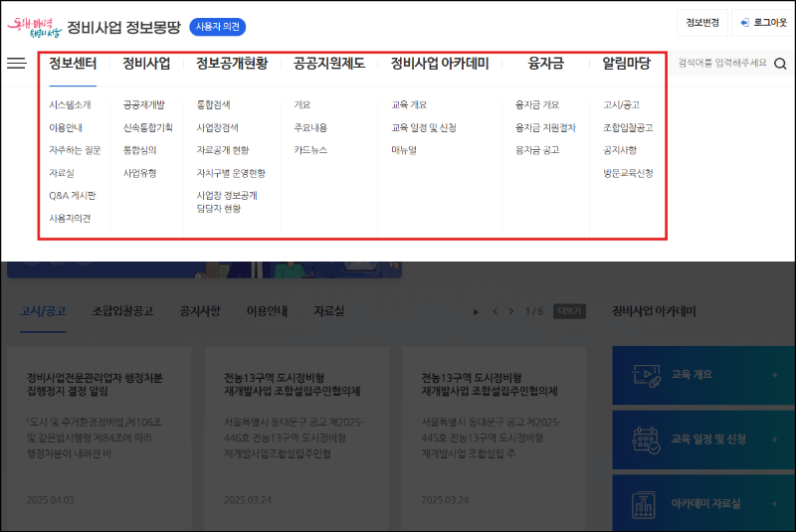The width and height of the screenshot is (796, 532).
Task: Select 자료공개 현황 submenu item
Action: point(223,150)
